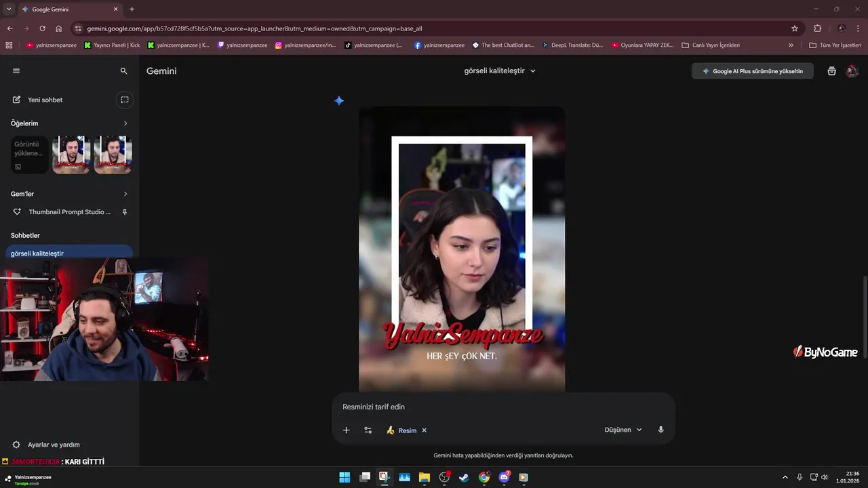Click the address bar URL

[254, 28]
